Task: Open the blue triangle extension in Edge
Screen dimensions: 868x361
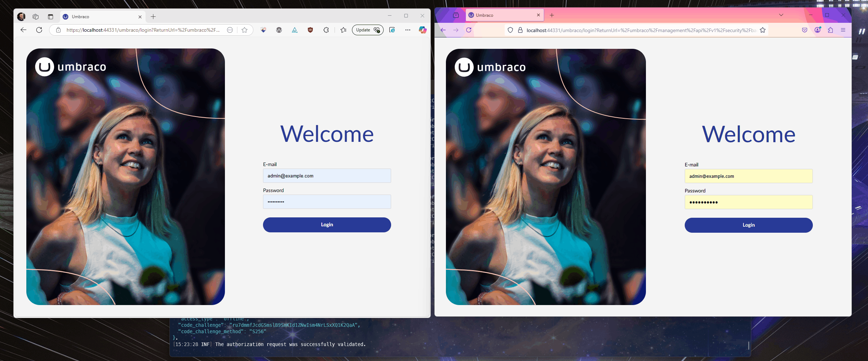Action: 295,30
